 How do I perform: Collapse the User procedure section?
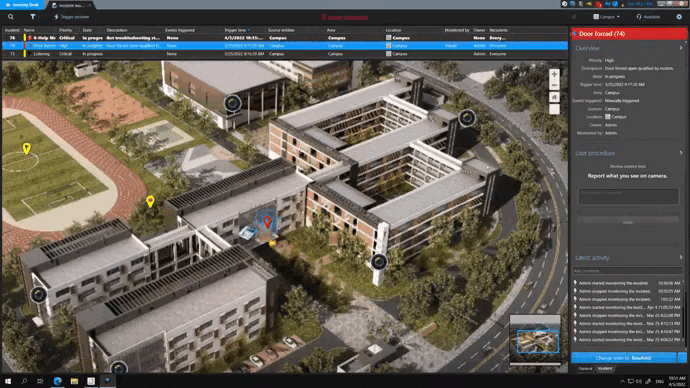681,153
